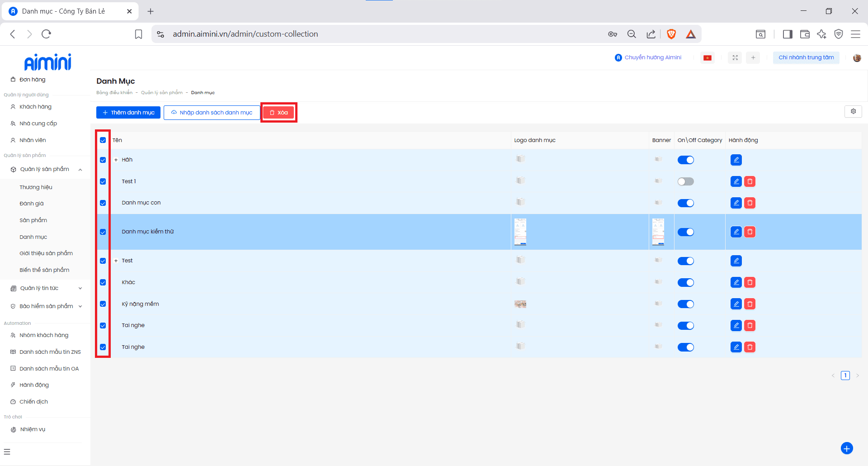Open Khách hàng sidebar menu item
Screen dimensions: 868x466
tap(35, 107)
